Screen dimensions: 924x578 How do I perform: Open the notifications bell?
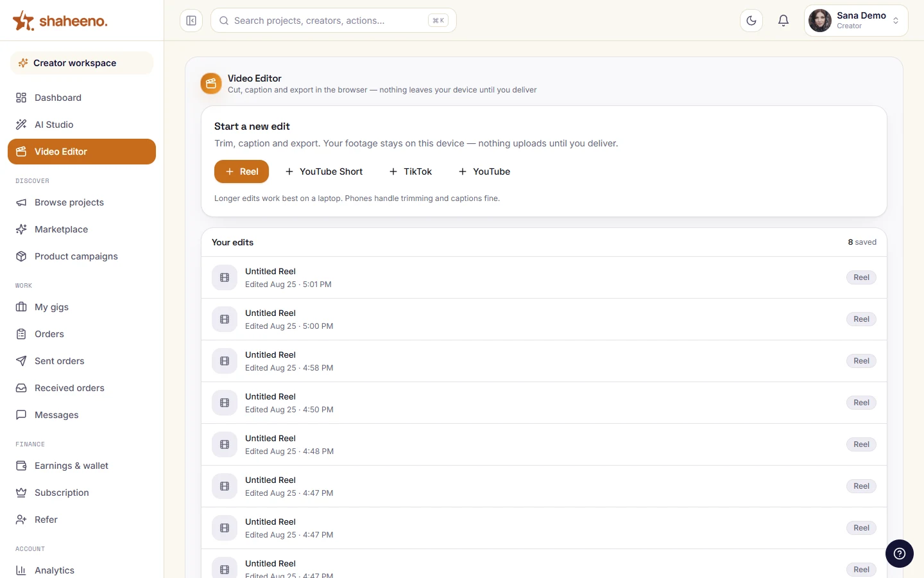[783, 21]
